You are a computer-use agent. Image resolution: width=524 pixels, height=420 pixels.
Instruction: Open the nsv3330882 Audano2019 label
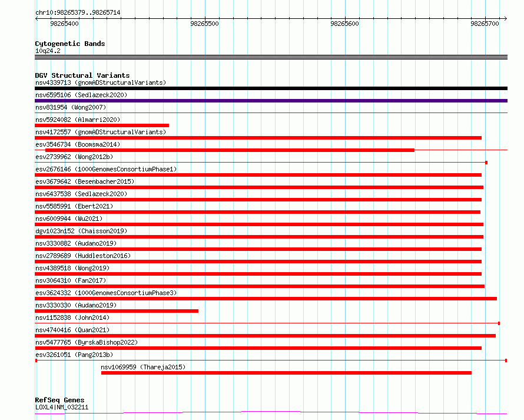[x=76, y=243]
